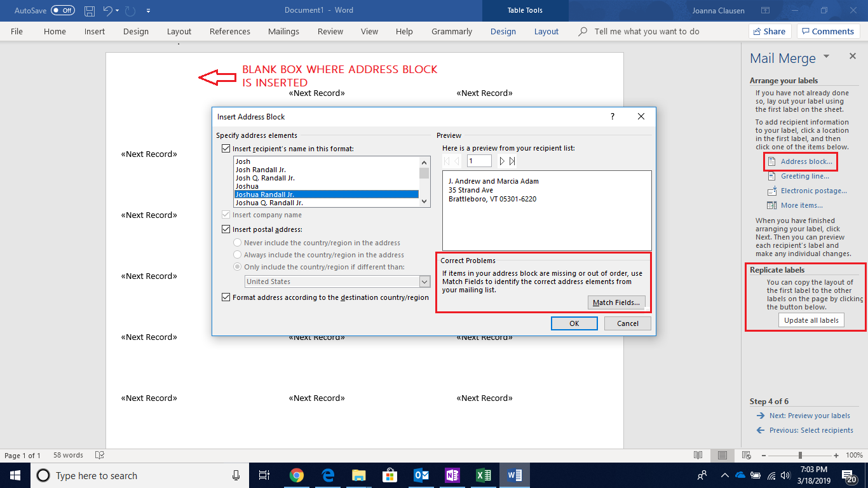Click name format list scroll-up arrow
Viewport: 868px width, 488px height.
[x=424, y=162]
